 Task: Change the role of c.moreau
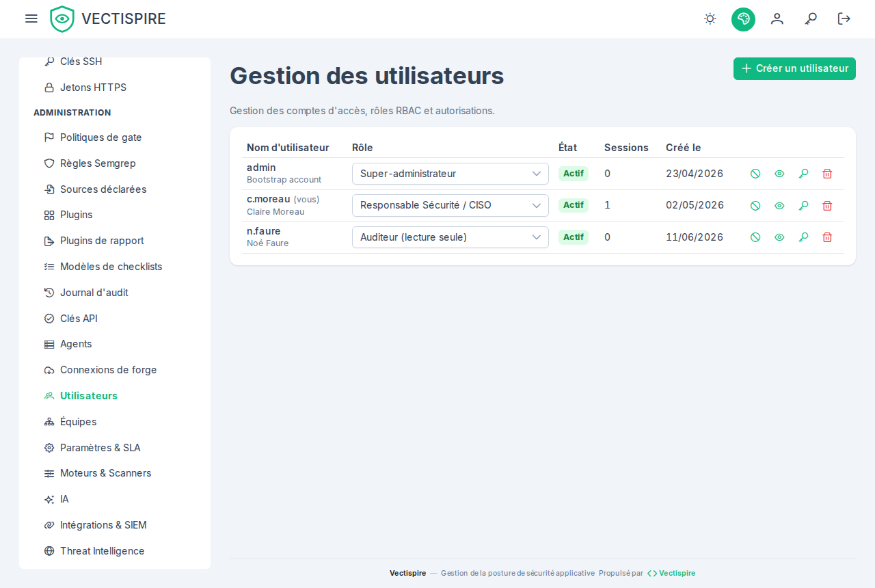[x=450, y=205]
